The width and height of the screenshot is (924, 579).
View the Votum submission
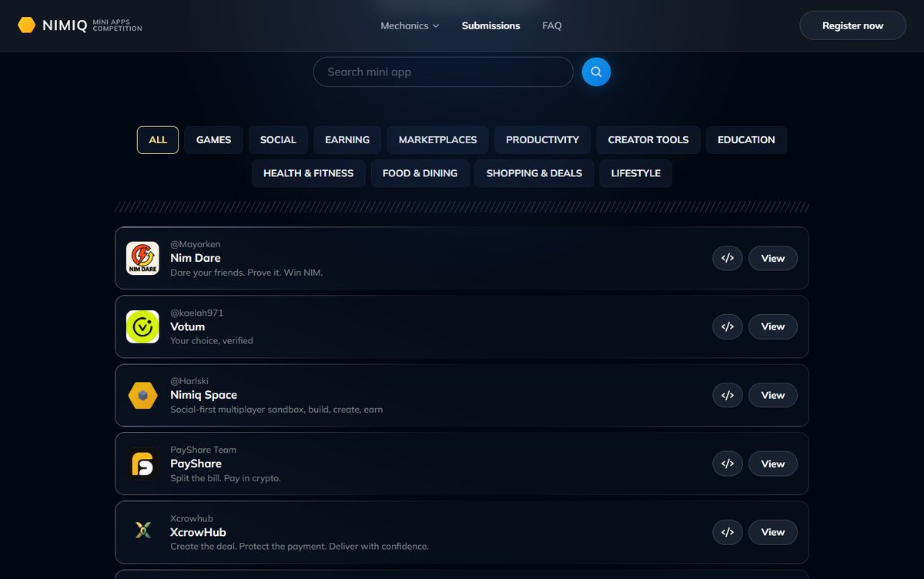click(x=773, y=326)
